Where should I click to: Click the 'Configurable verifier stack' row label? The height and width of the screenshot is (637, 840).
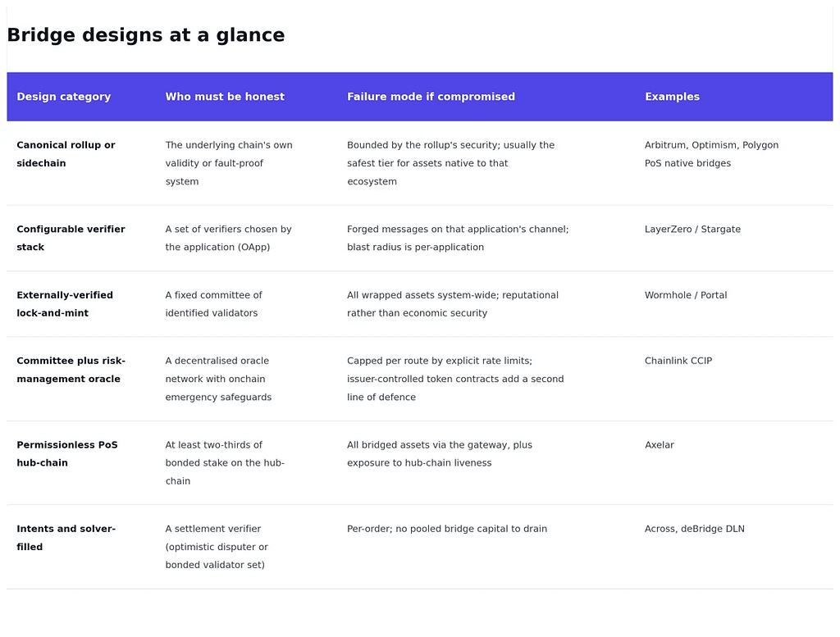[71, 239]
